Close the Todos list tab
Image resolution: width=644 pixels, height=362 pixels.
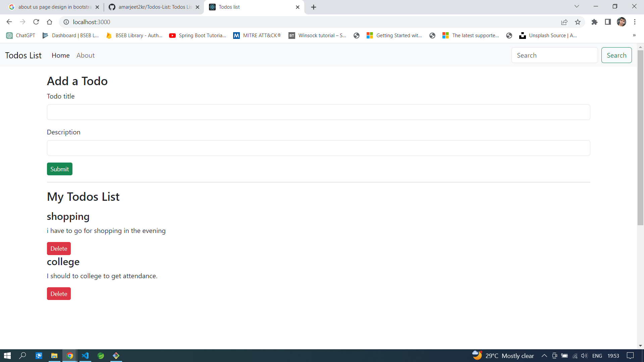pos(298,7)
